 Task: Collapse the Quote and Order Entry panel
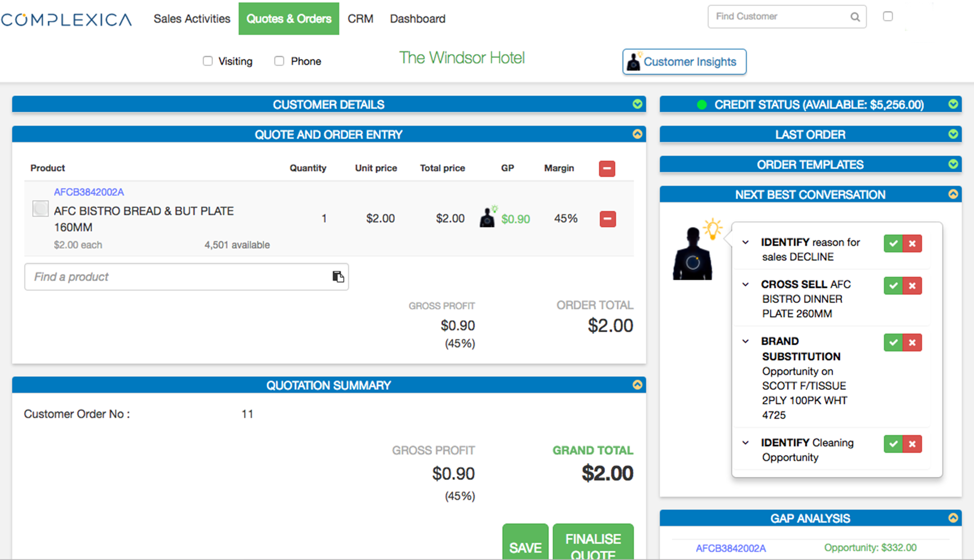(x=637, y=134)
